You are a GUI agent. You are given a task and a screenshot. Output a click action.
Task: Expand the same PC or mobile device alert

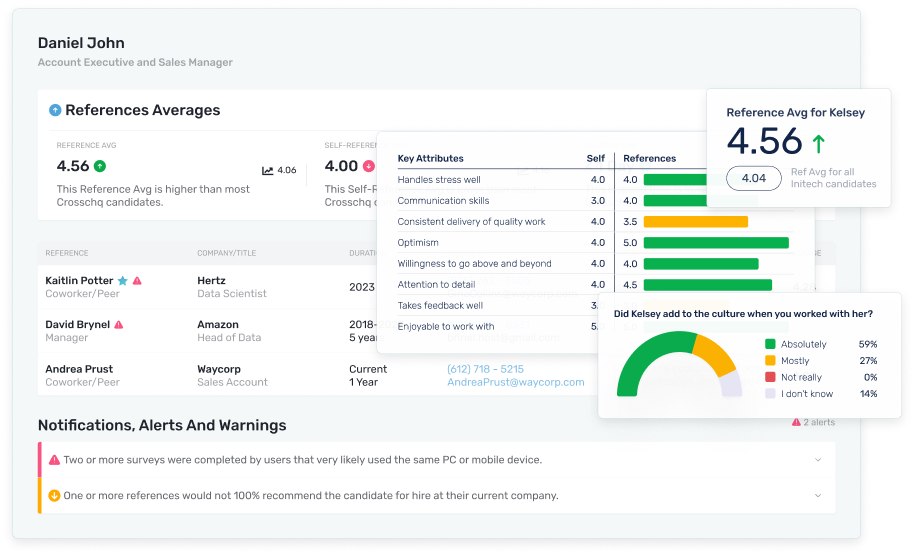pos(818,460)
